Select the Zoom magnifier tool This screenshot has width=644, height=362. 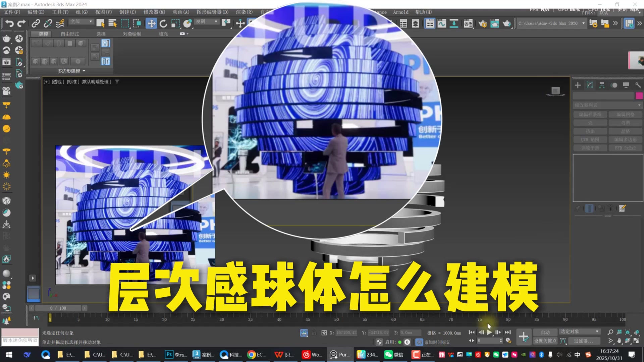(610, 332)
